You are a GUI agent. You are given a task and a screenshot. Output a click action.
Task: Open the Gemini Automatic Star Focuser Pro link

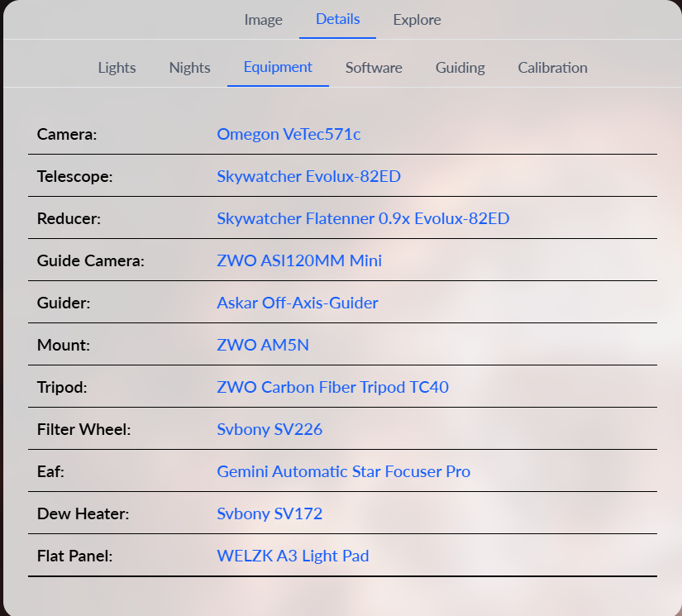click(x=344, y=471)
